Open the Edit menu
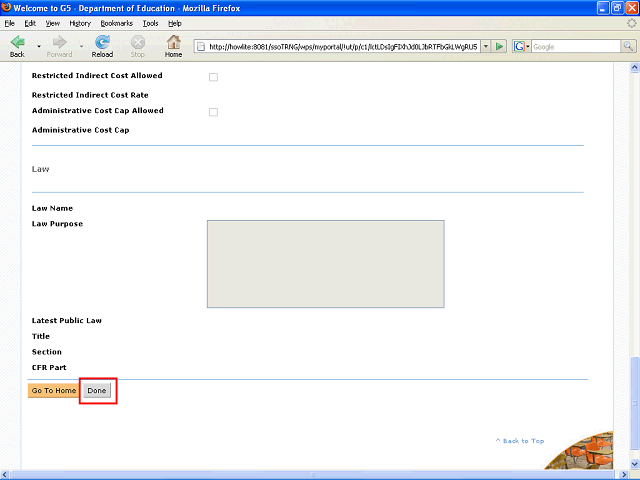 pos(30,23)
